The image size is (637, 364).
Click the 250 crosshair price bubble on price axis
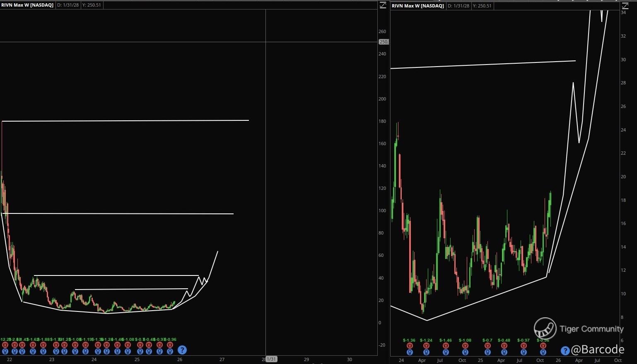point(384,42)
